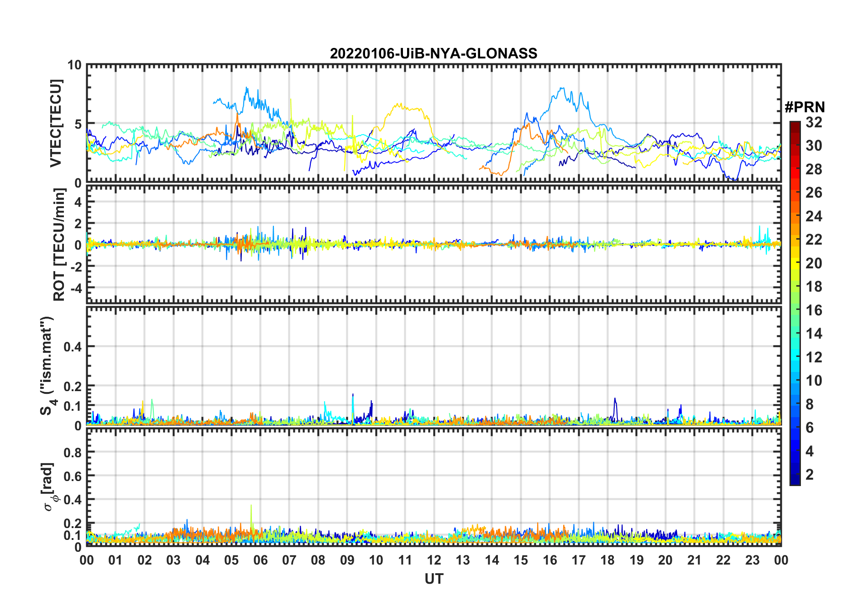This screenshot has width=868, height=607.
Task: Click S4 axis tick label 0.1
Action: [73, 406]
